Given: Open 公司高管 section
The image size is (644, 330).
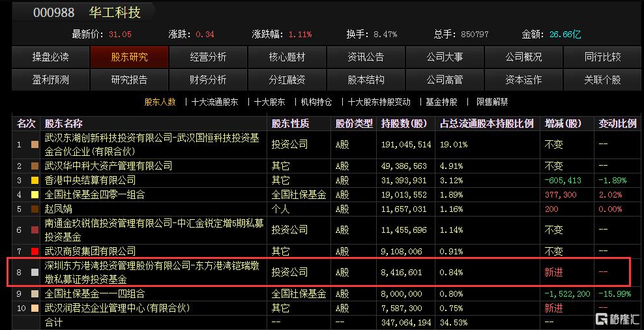Looking at the screenshot, I should click(x=445, y=80).
